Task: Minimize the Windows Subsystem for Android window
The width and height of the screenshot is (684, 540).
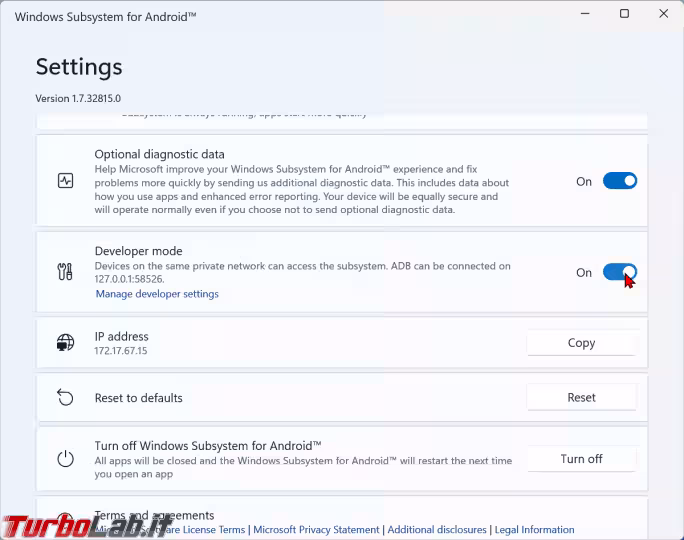Action: [585, 14]
